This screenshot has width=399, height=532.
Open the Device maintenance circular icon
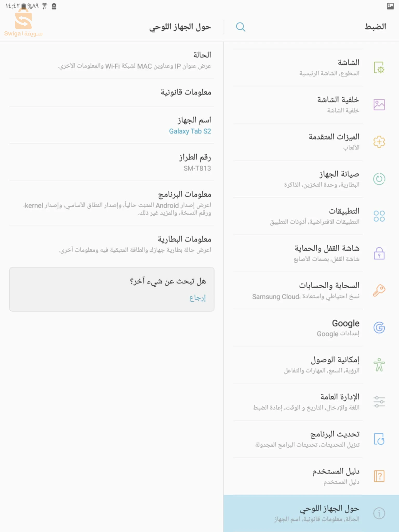point(379,179)
